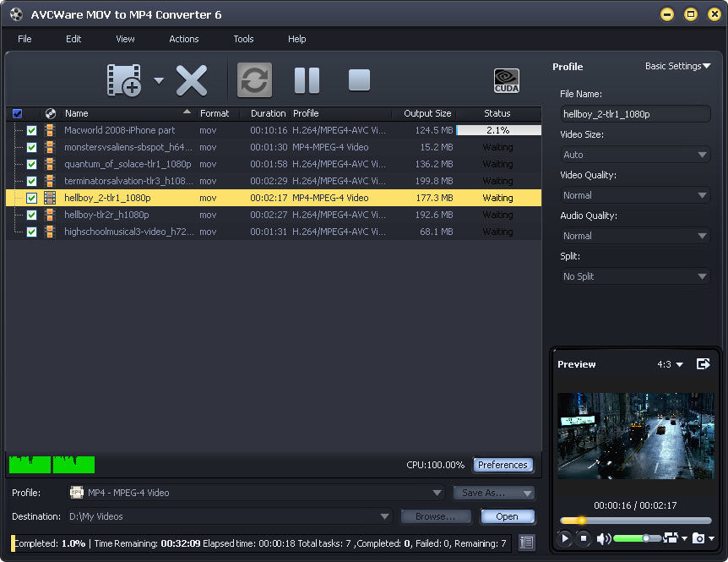Screen dimensions: 728x562
Task: Sort the list by Duration column
Action: (x=268, y=113)
